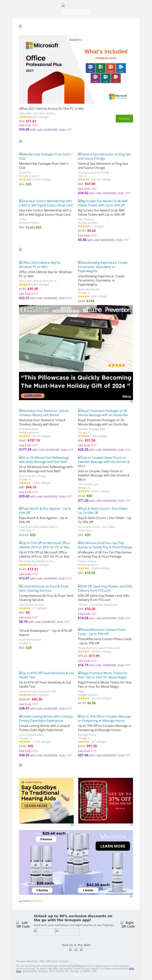Open the Microsoft Office Professional Plus 2021 banner
Image resolution: width=152 pixels, height=980 pixels.
(x=76, y=69)
